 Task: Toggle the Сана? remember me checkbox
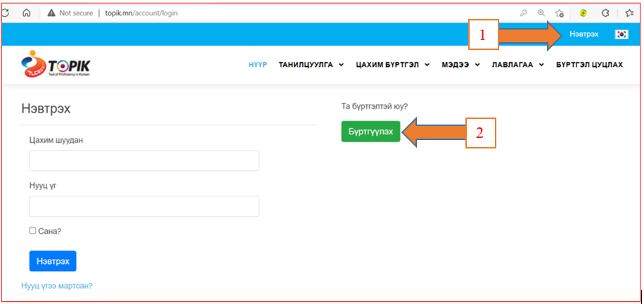click(x=33, y=230)
